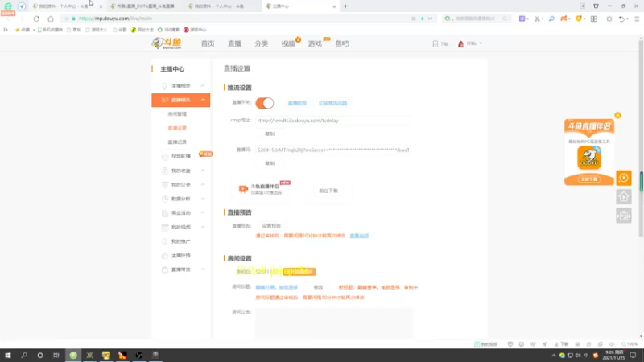Viewport: 644px width, 362px height.
Task: Click the 视频轮播 sidebar icon
Action: [x=165, y=156]
